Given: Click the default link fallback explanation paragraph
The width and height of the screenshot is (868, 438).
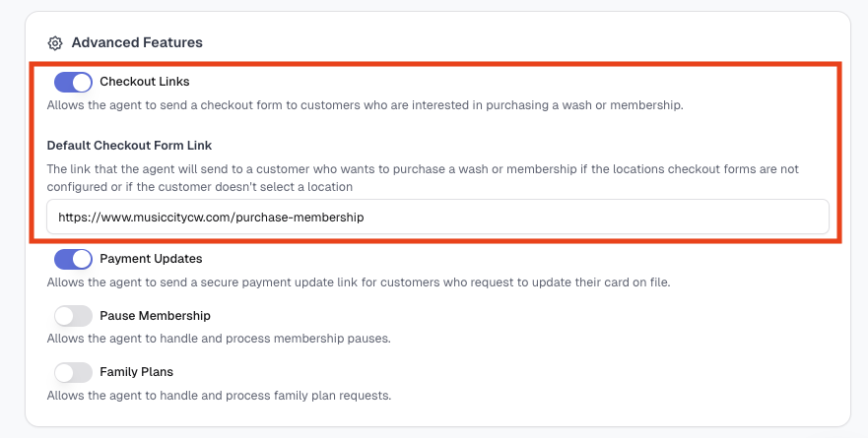Looking at the screenshot, I should pos(423,178).
